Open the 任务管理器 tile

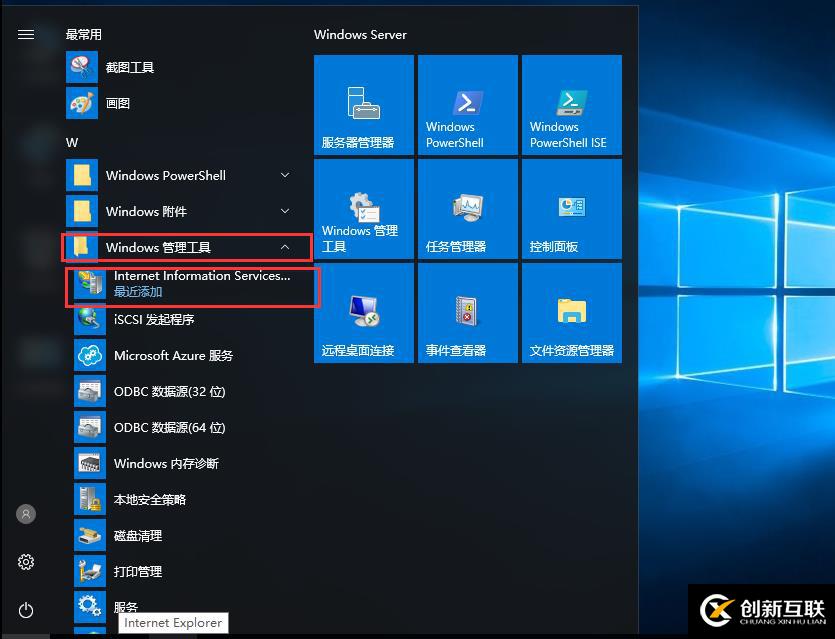(468, 209)
